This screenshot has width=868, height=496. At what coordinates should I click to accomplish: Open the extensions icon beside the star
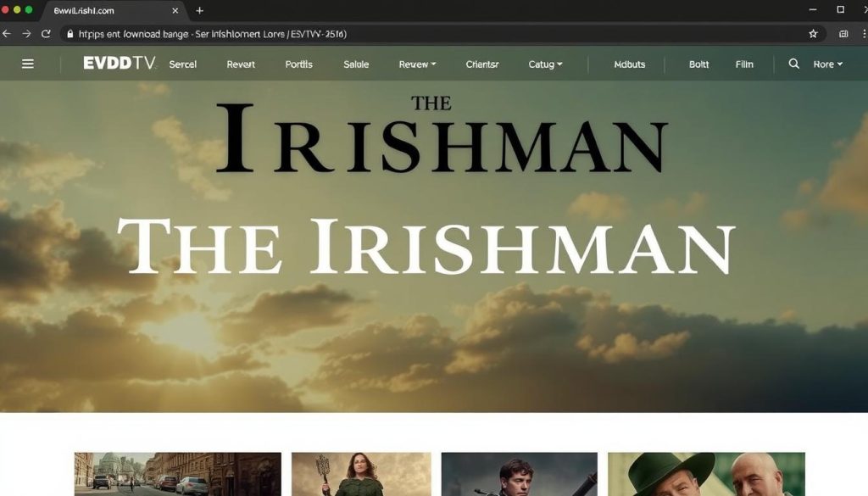click(843, 34)
